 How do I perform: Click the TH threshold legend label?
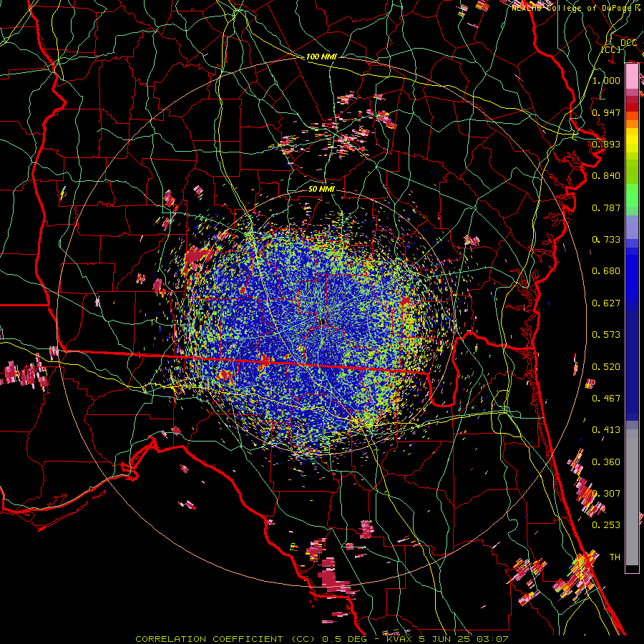[615, 557]
